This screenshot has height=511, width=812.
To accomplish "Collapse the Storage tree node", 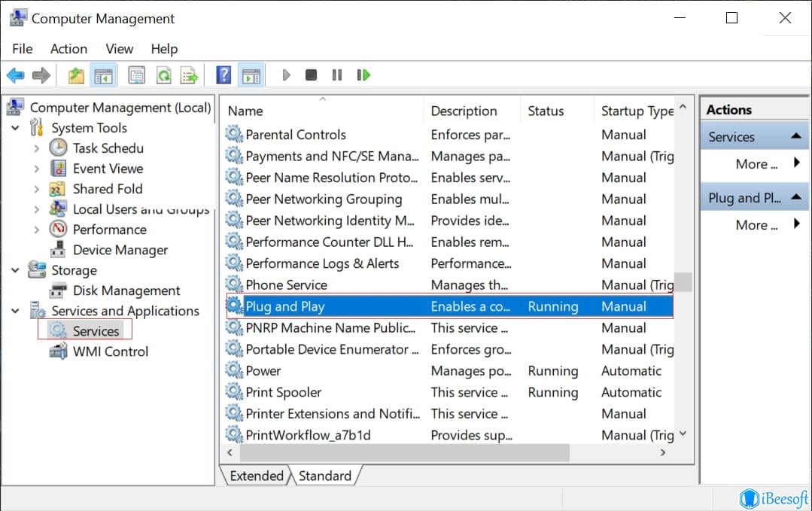I will click(15, 270).
